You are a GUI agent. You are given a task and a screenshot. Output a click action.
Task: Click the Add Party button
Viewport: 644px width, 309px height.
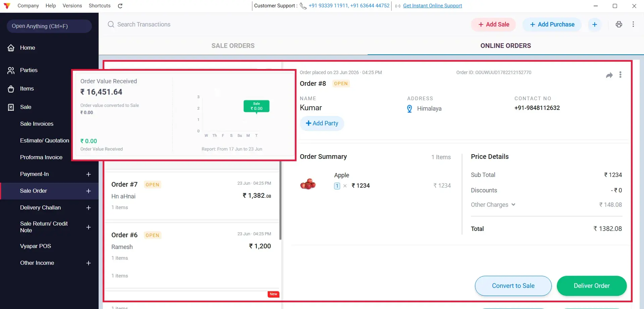click(x=322, y=123)
